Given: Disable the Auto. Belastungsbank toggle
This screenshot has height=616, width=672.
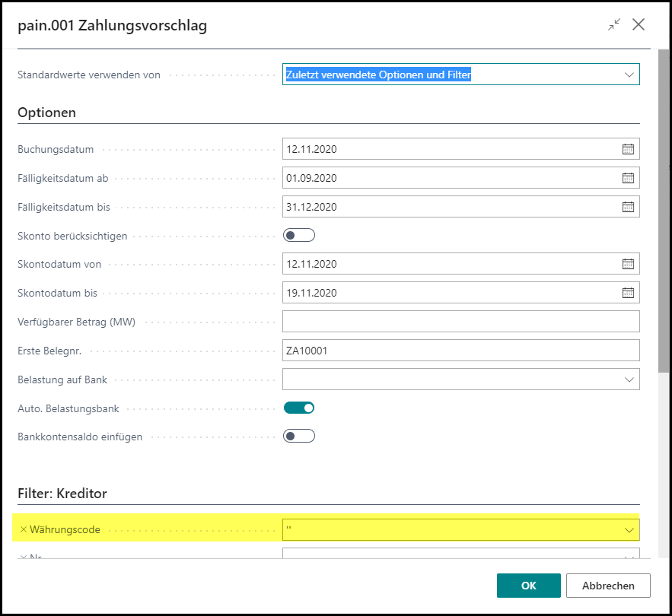Looking at the screenshot, I should click(298, 407).
